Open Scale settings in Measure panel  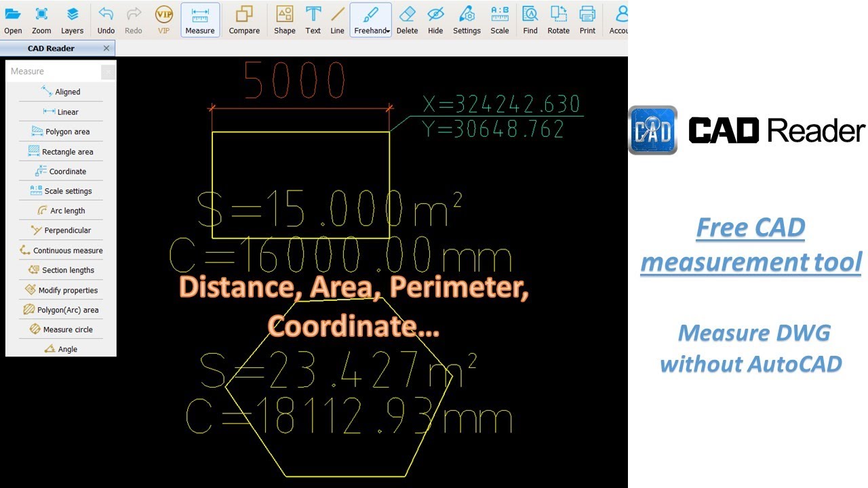point(61,191)
